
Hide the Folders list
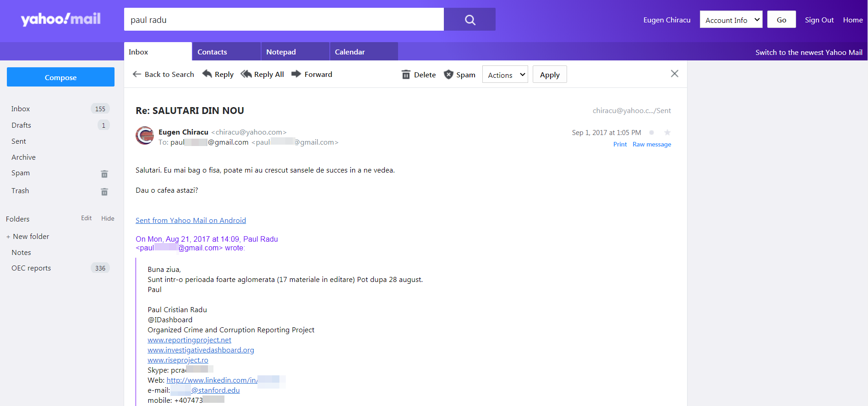point(108,218)
